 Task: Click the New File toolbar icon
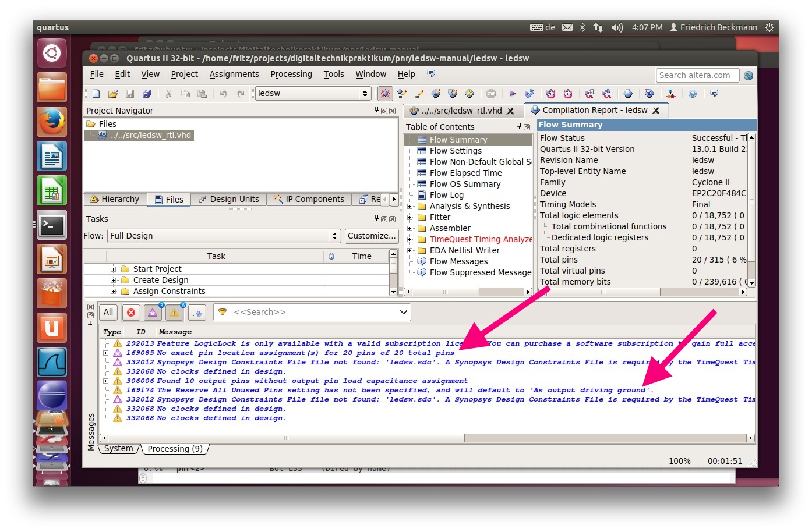96,94
